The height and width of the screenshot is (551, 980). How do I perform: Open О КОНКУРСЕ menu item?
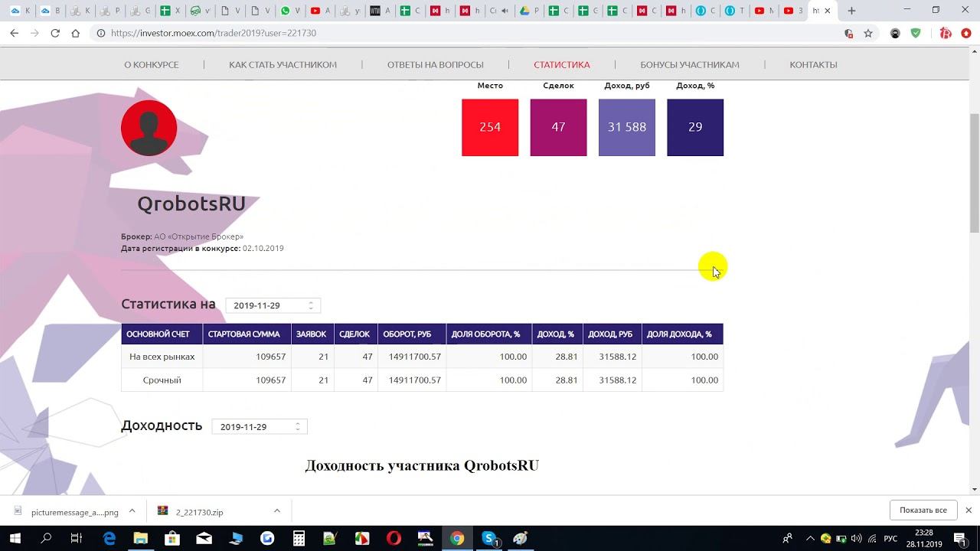tap(152, 65)
